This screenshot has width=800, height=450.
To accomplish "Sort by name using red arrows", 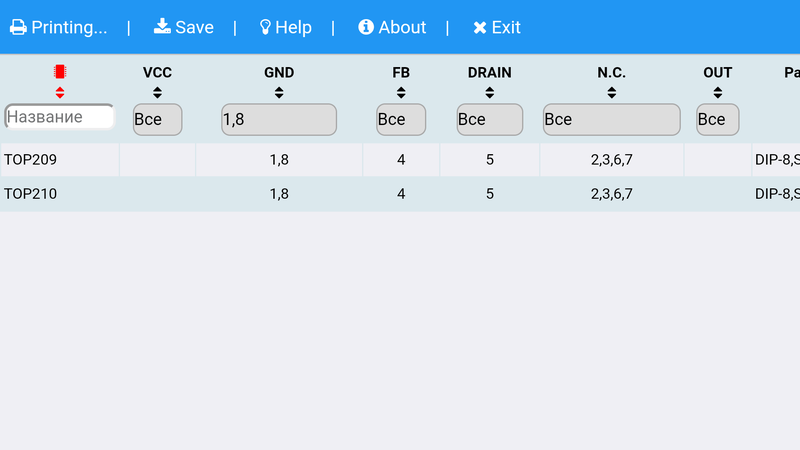I will (60, 93).
